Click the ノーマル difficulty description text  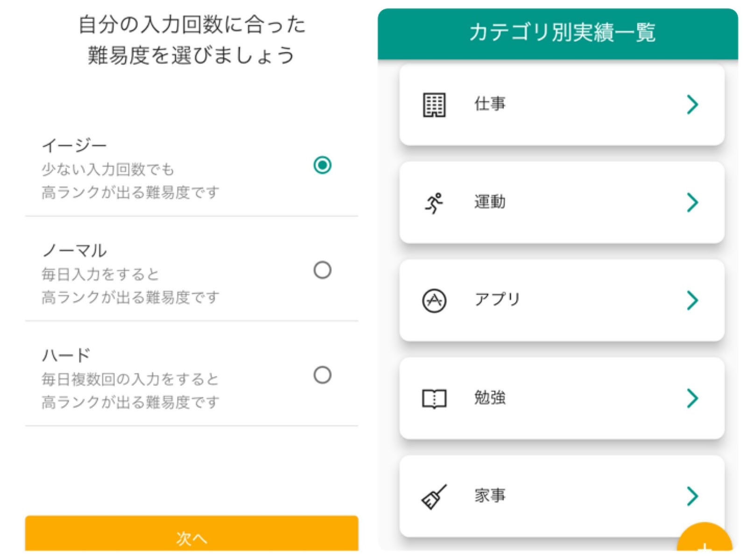(130, 286)
